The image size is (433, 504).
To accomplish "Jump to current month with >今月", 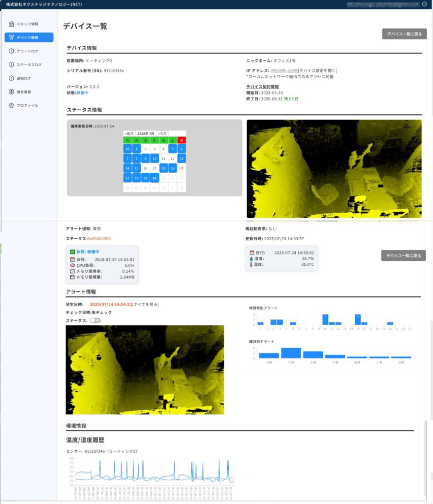I will tap(162, 133).
